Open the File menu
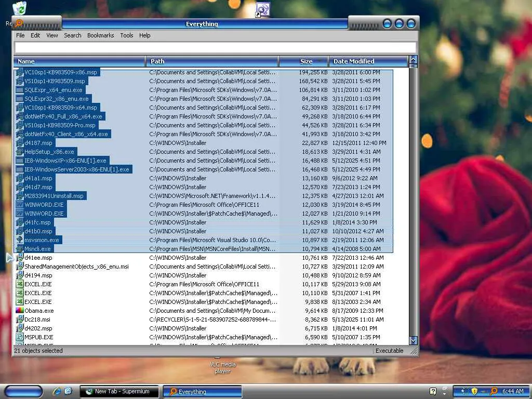This screenshot has height=399, width=532. coord(20,35)
